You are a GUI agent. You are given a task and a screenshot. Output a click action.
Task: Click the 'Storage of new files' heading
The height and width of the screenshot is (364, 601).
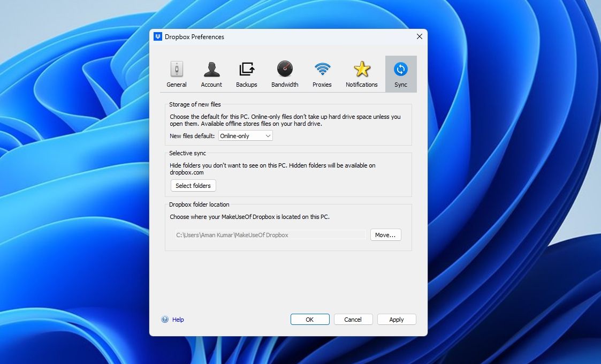pyautogui.click(x=195, y=104)
